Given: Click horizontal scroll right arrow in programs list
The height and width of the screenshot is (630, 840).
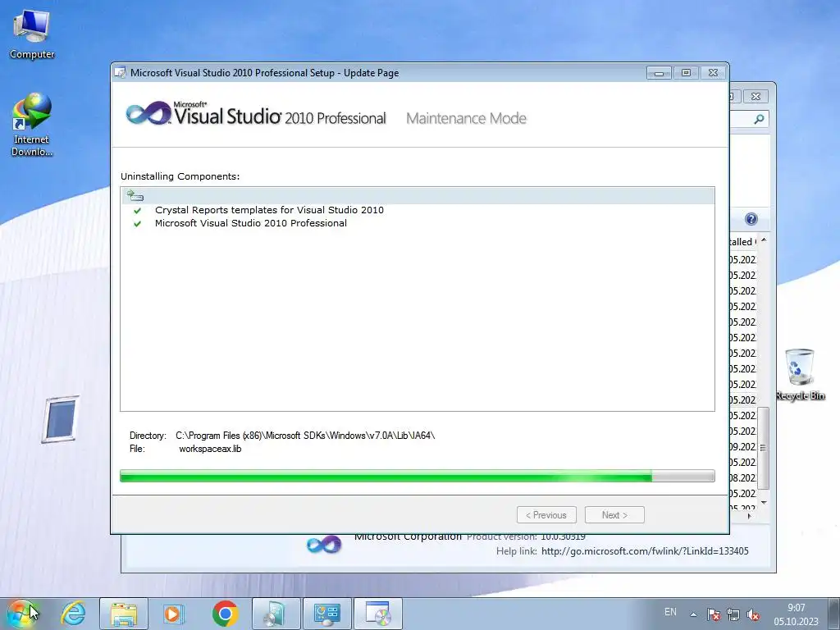Looking at the screenshot, I should point(749,517).
